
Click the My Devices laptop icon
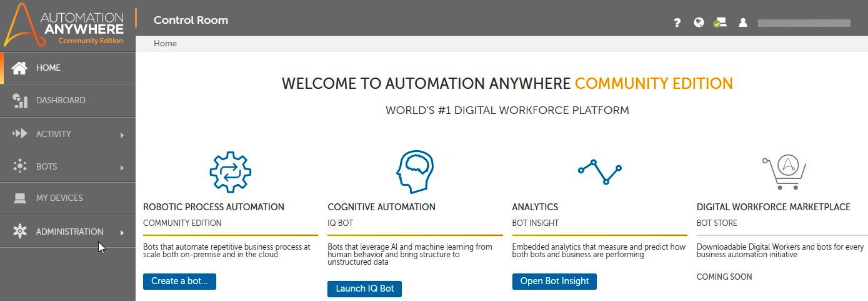pyautogui.click(x=20, y=198)
